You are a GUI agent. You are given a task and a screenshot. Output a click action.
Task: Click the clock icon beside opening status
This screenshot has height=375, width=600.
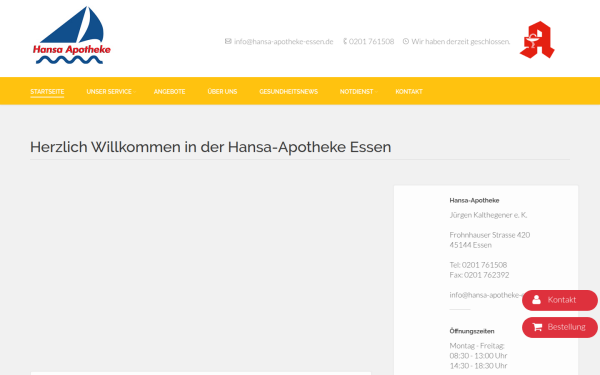point(406,41)
